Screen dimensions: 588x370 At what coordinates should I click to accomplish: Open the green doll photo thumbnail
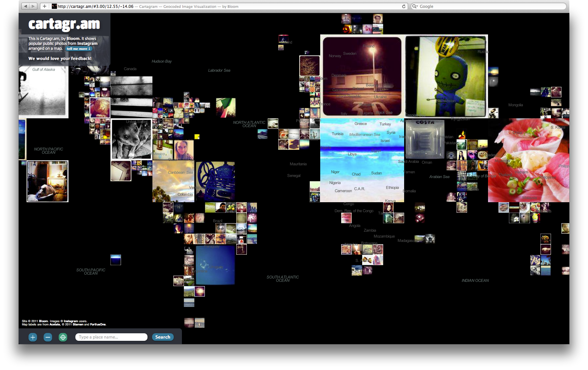(x=446, y=76)
